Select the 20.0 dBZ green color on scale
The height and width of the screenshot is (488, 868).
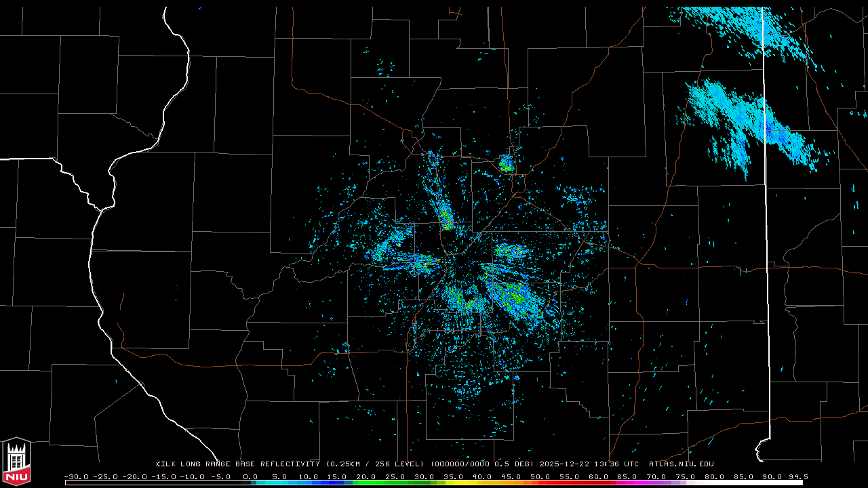(x=366, y=483)
